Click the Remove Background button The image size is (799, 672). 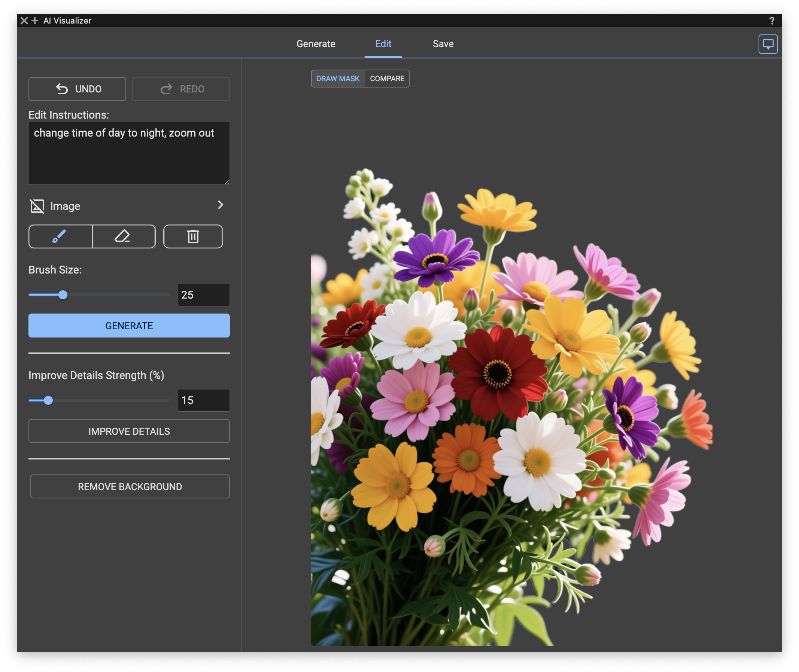tap(130, 486)
